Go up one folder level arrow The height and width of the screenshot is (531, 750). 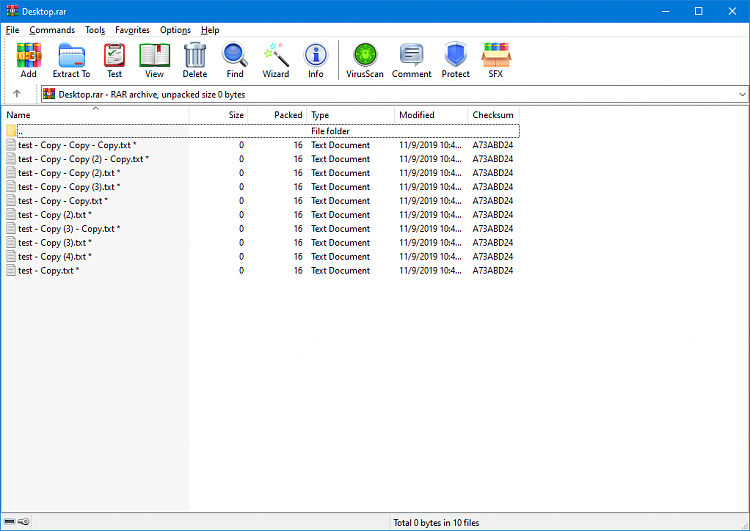17,94
